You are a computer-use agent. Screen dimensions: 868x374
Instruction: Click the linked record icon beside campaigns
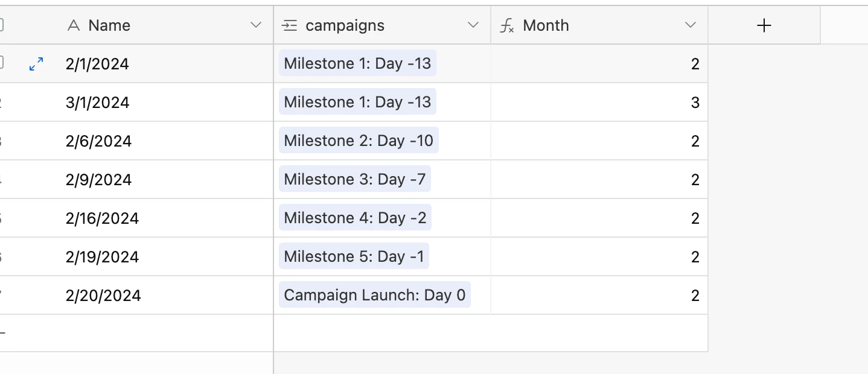pos(290,25)
